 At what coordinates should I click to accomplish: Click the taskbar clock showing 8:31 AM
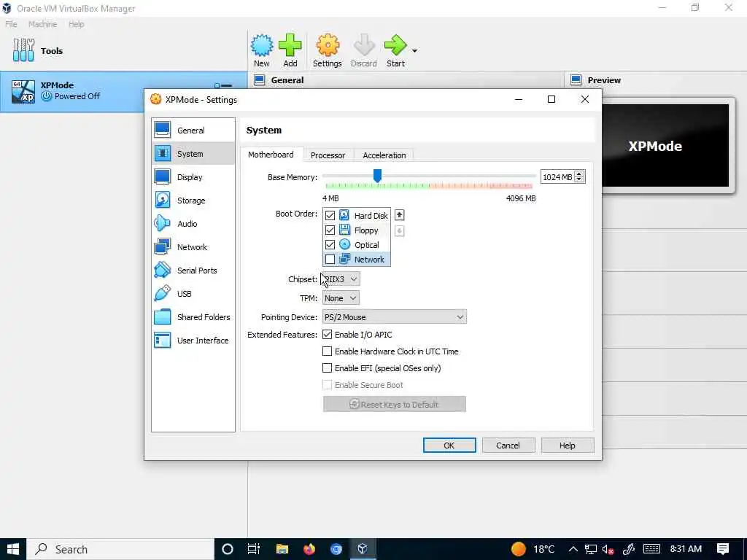(x=686, y=548)
